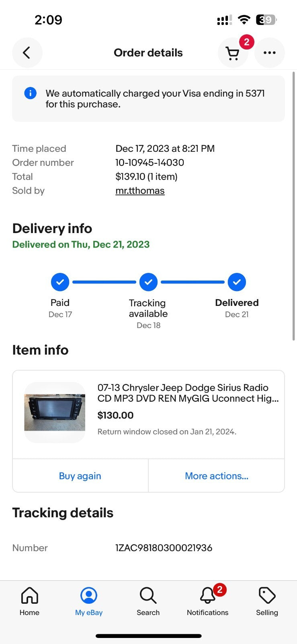Open seller mr.tthomas profile link

pos(140,191)
